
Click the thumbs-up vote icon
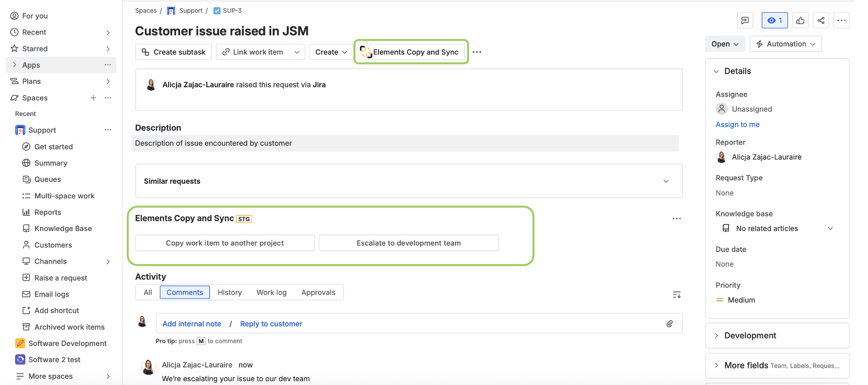pos(800,20)
